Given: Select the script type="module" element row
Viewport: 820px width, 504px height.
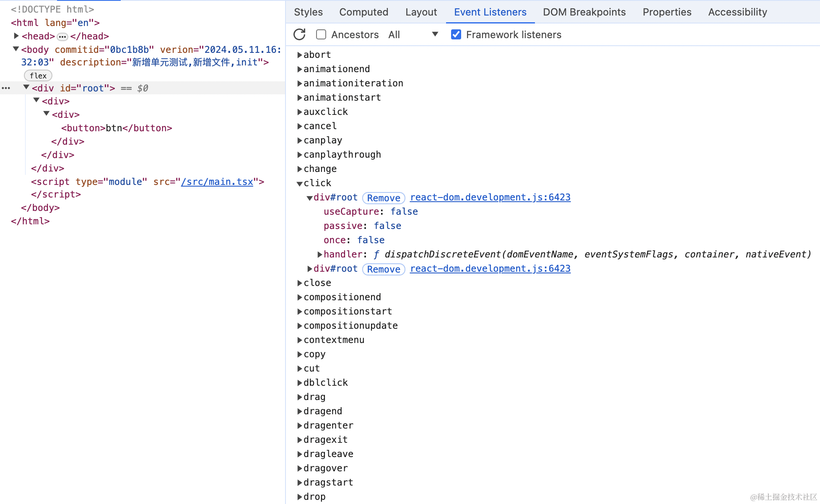Looking at the screenshot, I should pos(148,182).
